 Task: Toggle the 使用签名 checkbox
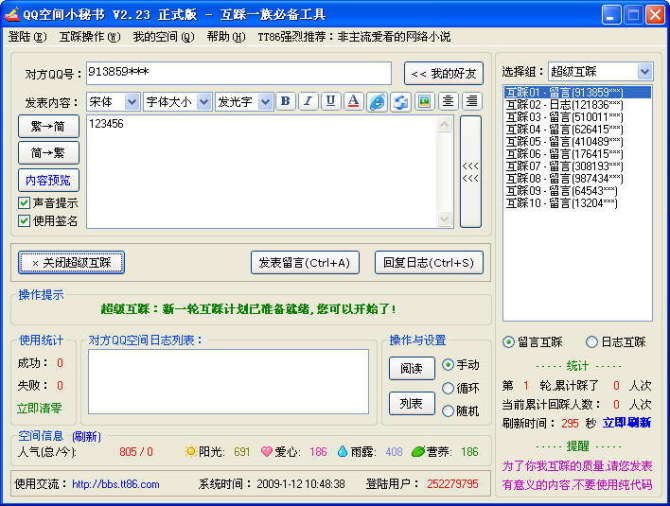click(24, 221)
